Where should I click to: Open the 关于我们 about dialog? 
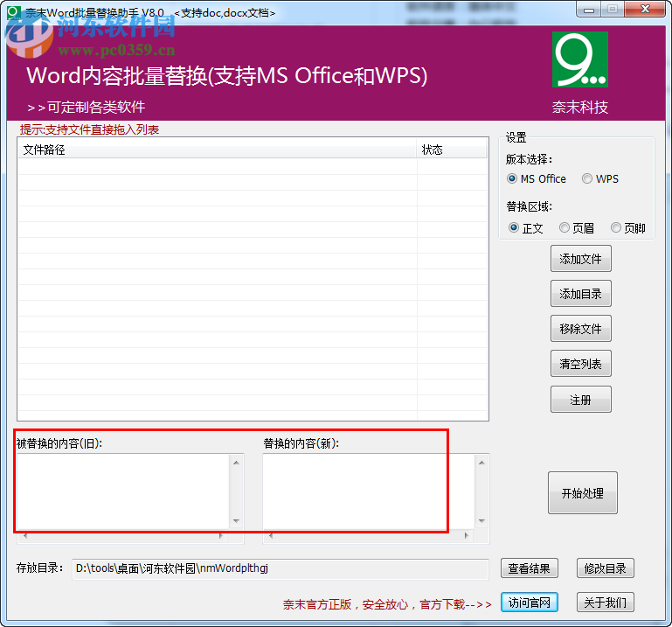(x=605, y=603)
